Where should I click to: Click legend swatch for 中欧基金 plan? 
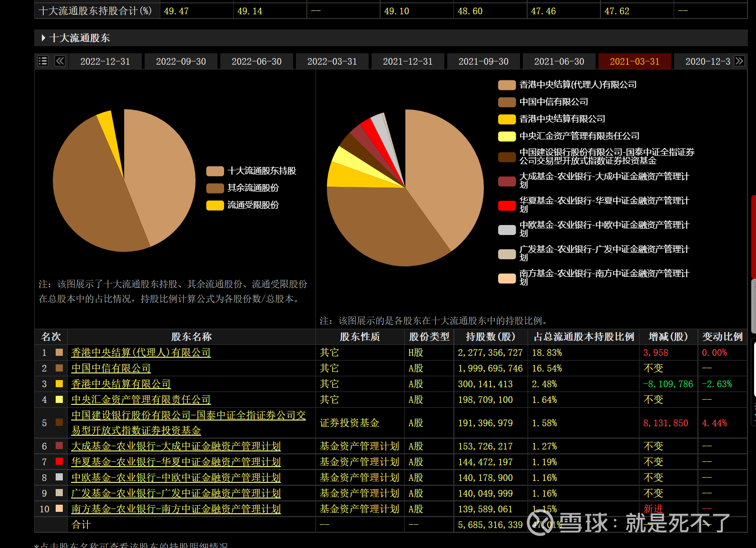point(507,230)
